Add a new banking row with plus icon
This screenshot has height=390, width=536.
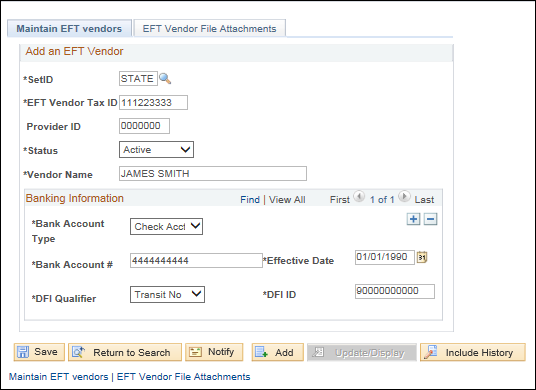coord(413,219)
